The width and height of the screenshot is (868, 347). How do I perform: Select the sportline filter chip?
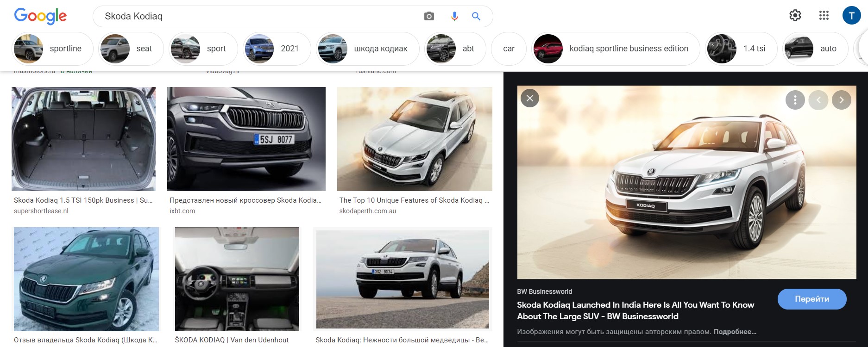(x=52, y=49)
